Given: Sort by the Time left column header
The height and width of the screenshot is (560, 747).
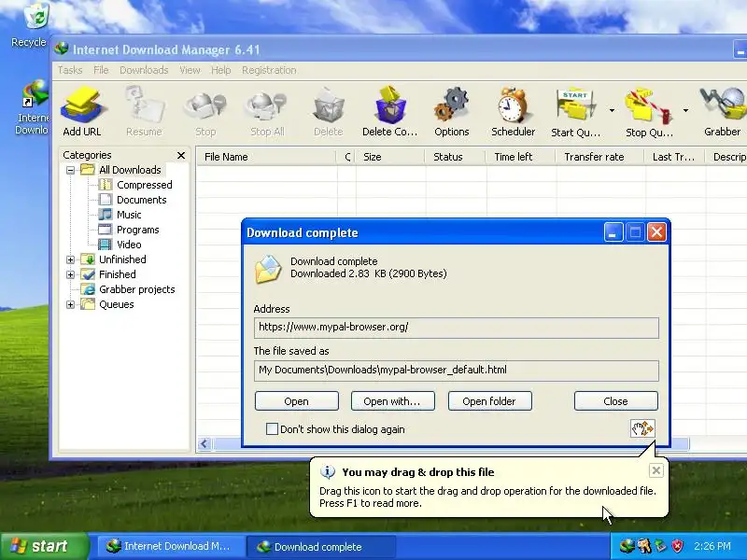Looking at the screenshot, I should click(x=520, y=157).
